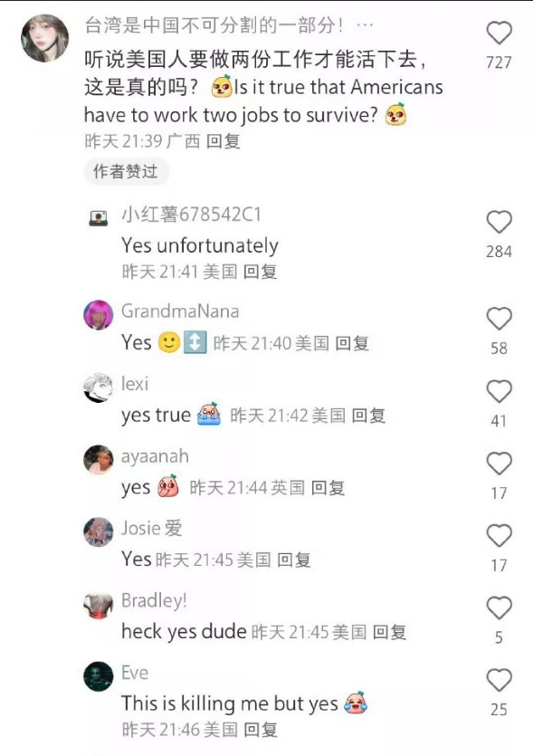Screen dimensions: 533x756
Task: Heart ayaanah's reply
Action: [499, 464]
